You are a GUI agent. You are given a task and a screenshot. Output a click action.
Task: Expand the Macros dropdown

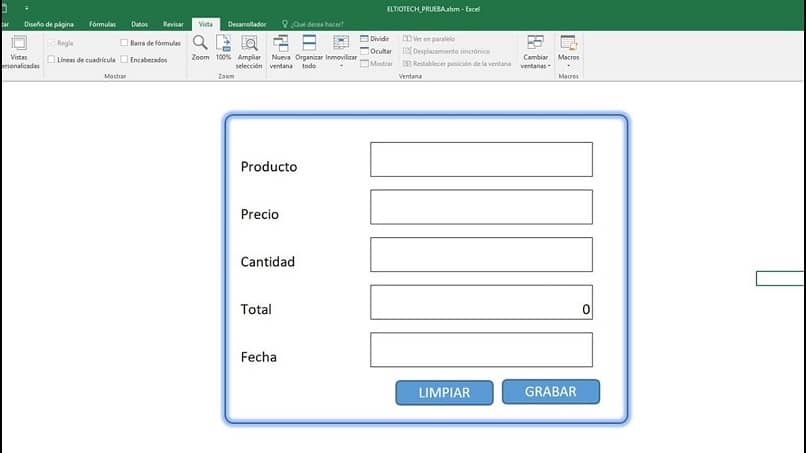pyautogui.click(x=569, y=52)
